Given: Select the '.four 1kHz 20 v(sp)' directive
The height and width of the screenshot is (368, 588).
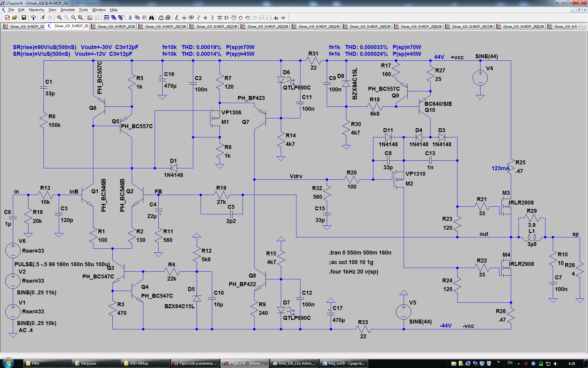Looking at the screenshot, I should (x=353, y=272).
